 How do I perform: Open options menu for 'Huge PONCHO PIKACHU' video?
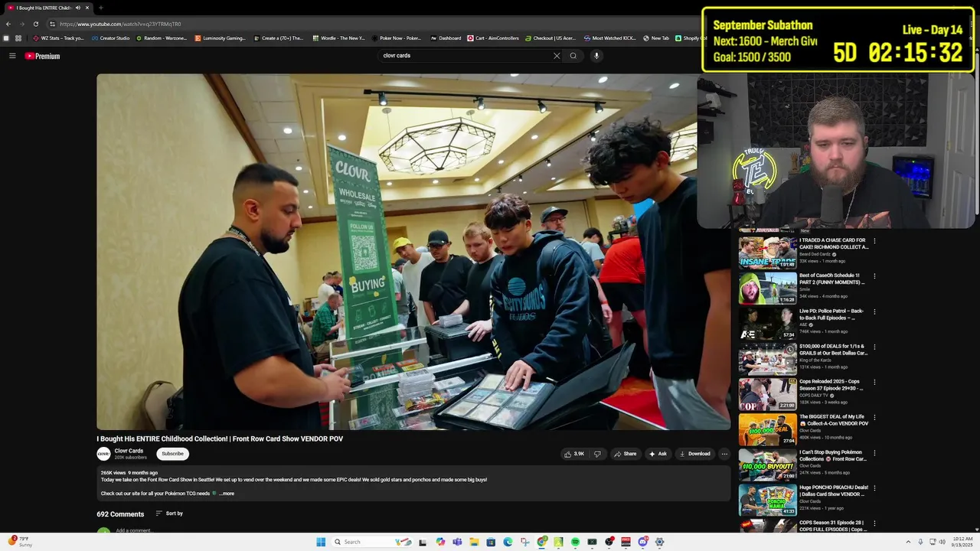[x=874, y=487]
